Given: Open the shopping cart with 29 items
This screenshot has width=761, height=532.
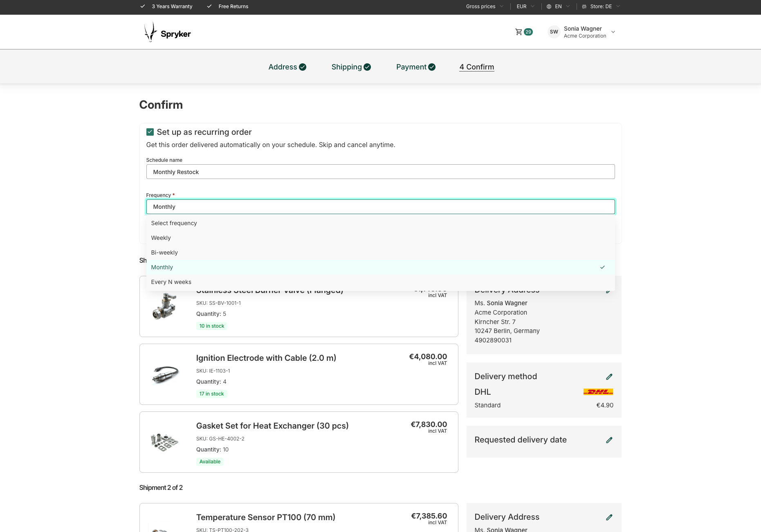Looking at the screenshot, I should (x=523, y=32).
